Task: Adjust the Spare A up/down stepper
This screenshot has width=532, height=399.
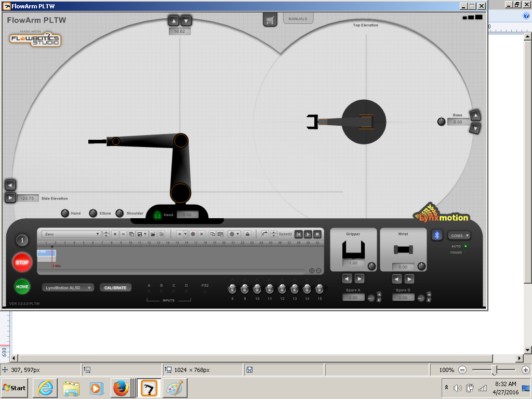Action: [x=379, y=297]
